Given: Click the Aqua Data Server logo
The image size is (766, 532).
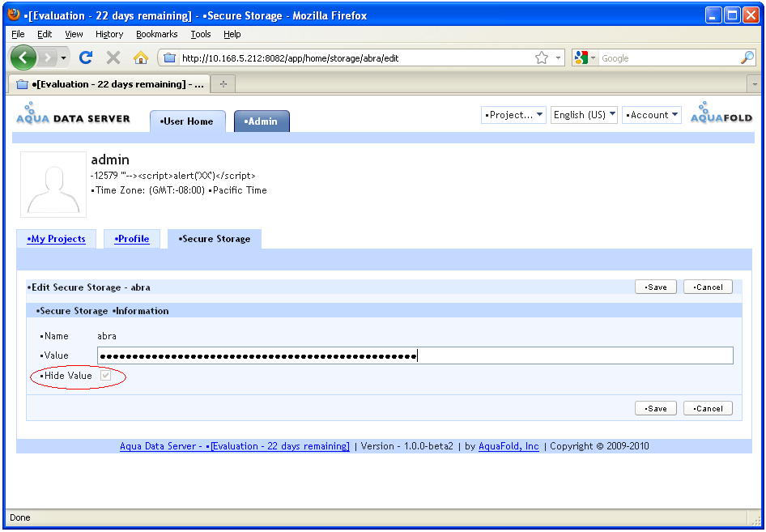Looking at the screenshot, I should tap(73, 113).
